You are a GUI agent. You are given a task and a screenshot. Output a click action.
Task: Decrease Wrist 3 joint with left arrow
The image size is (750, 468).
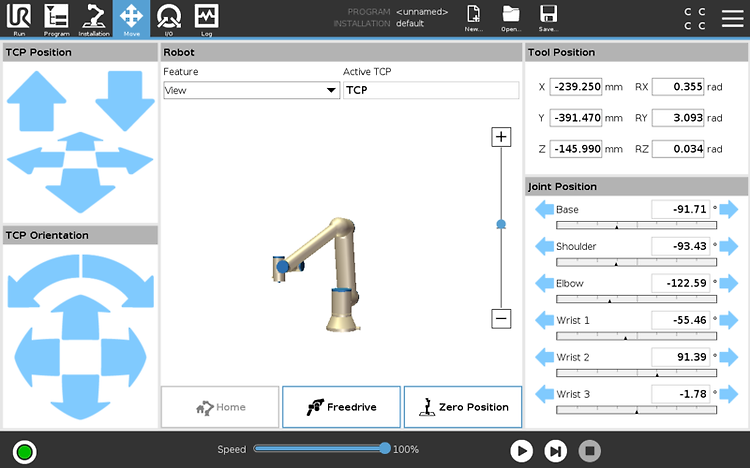point(544,394)
